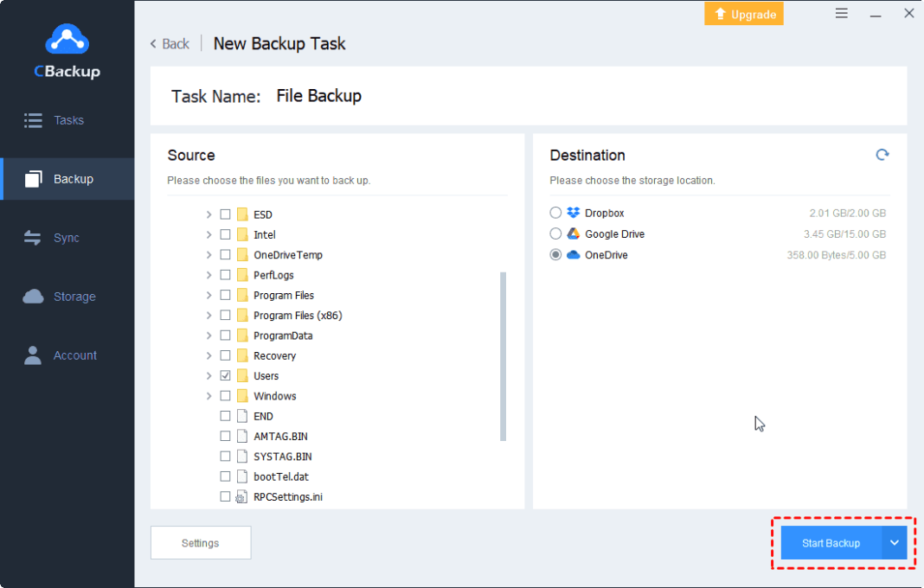Screen dimensions: 924x588
Task: Click the refresh icon in Destination panel
Action: tap(882, 154)
